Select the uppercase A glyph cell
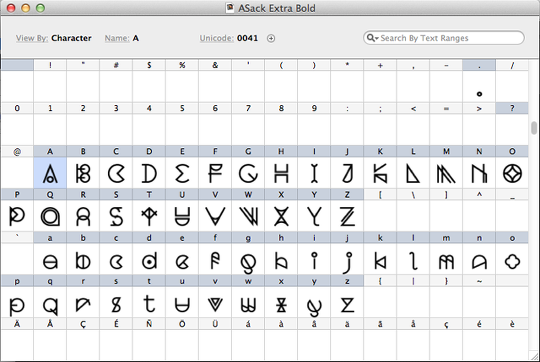The width and height of the screenshot is (540, 362). pyautogui.click(x=50, y=173)
